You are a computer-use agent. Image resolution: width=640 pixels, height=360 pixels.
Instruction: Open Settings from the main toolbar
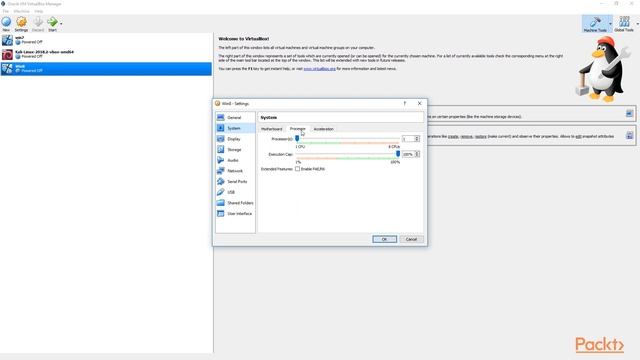(x=21, y=24)
